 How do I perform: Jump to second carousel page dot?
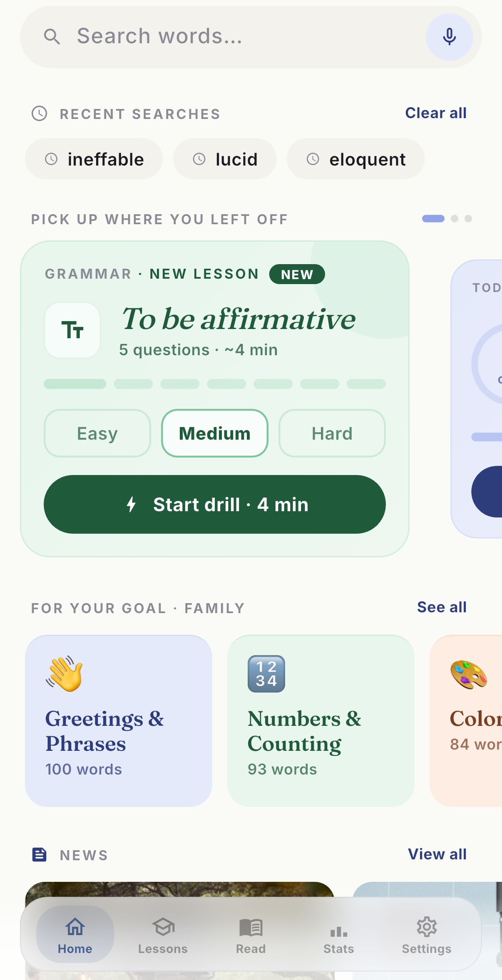pyautogui.click(x=455, y=218)
